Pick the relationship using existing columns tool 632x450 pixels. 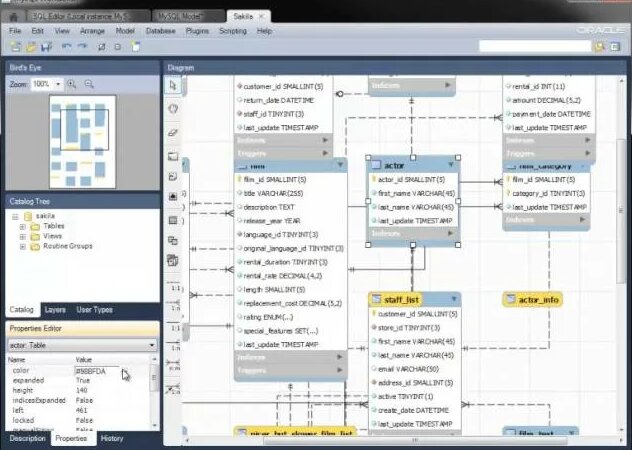coord(174,390)
